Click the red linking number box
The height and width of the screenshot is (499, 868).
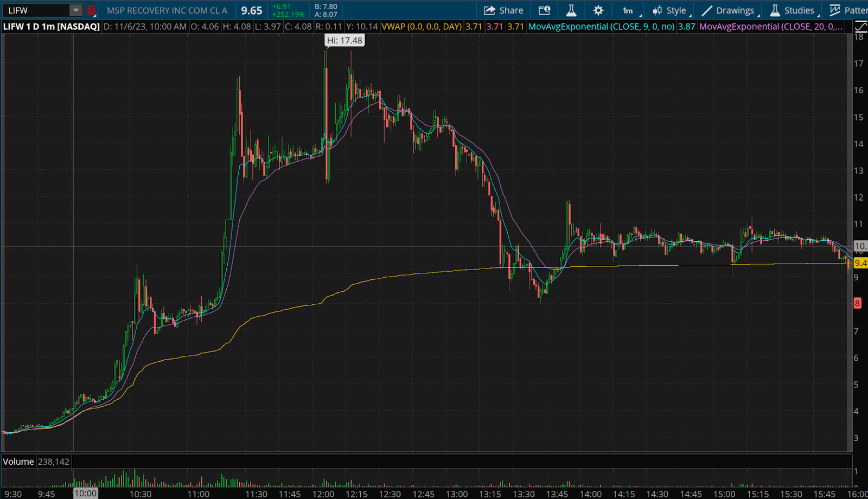pos(91,10)
